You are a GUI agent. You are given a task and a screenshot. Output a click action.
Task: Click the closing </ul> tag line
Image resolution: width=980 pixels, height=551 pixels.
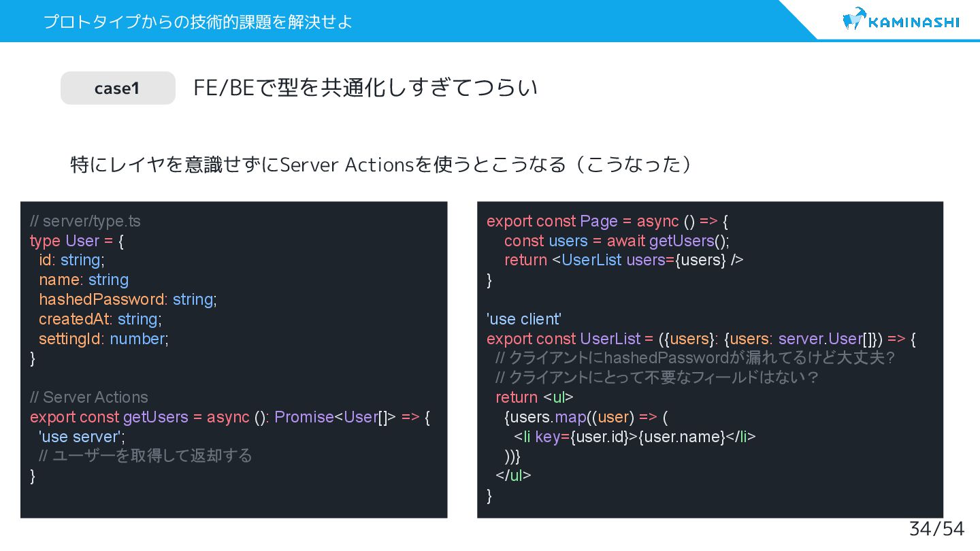pos(513,475)
